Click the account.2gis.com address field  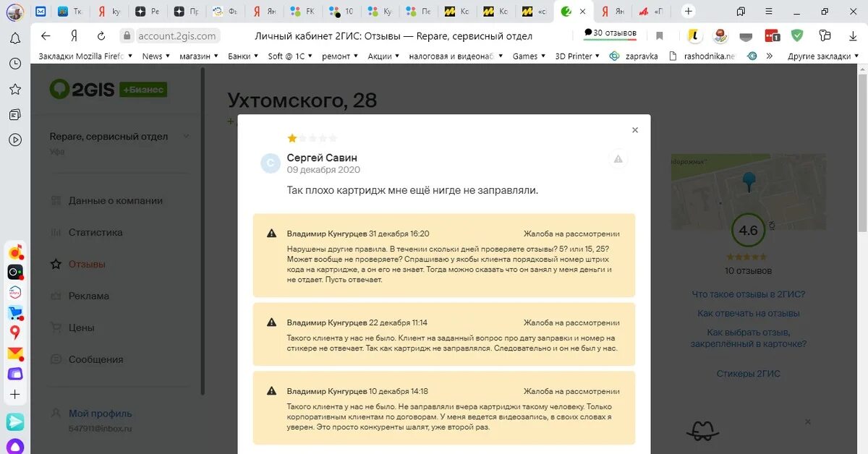click(177, 36)
